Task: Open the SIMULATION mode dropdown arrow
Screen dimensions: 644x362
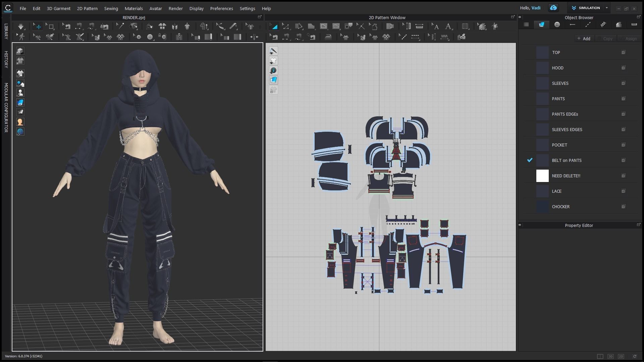Action: (606, 8)
